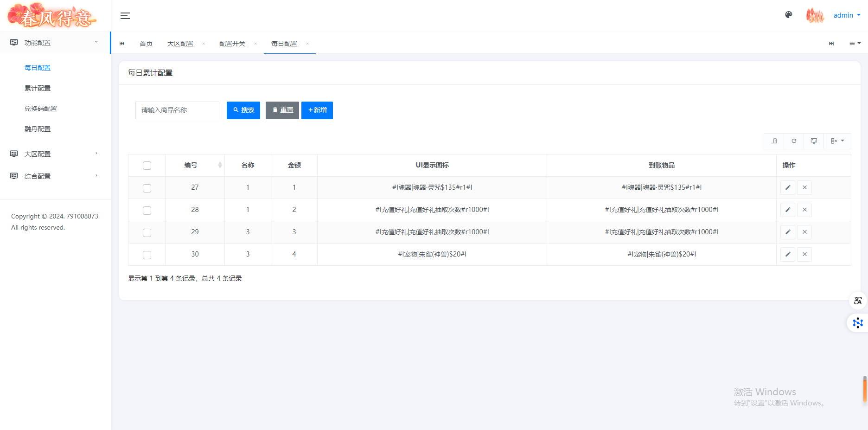Open the admin user dropdown
This screenshot has width=868, height=430.
tap(847, 15)
